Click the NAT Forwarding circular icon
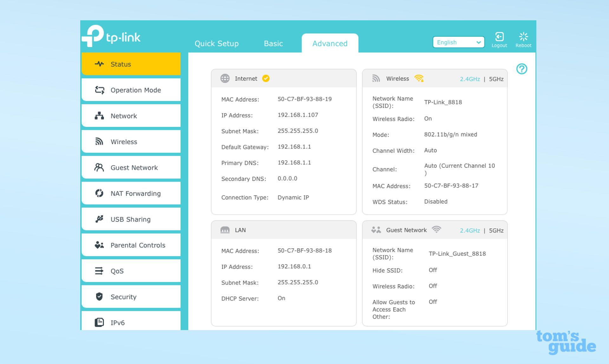Screen dimensions: 609x364 99,193
